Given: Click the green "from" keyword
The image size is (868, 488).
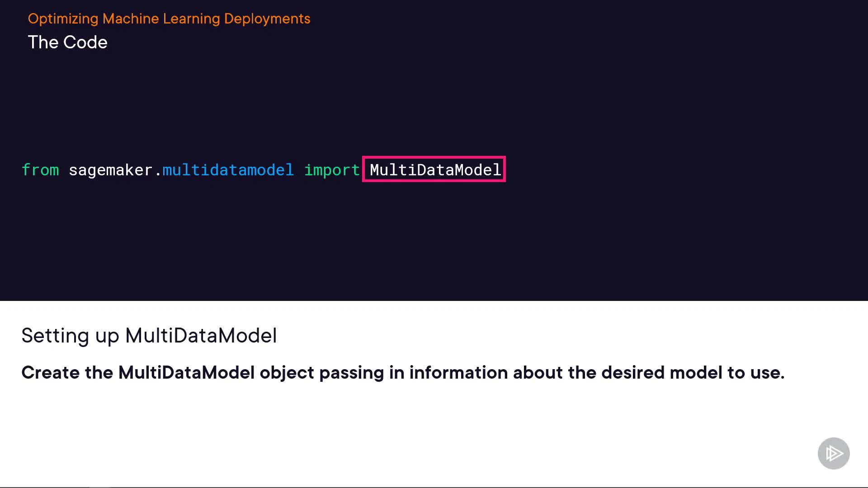Looking at the screenshot, I should coord(40,170).
